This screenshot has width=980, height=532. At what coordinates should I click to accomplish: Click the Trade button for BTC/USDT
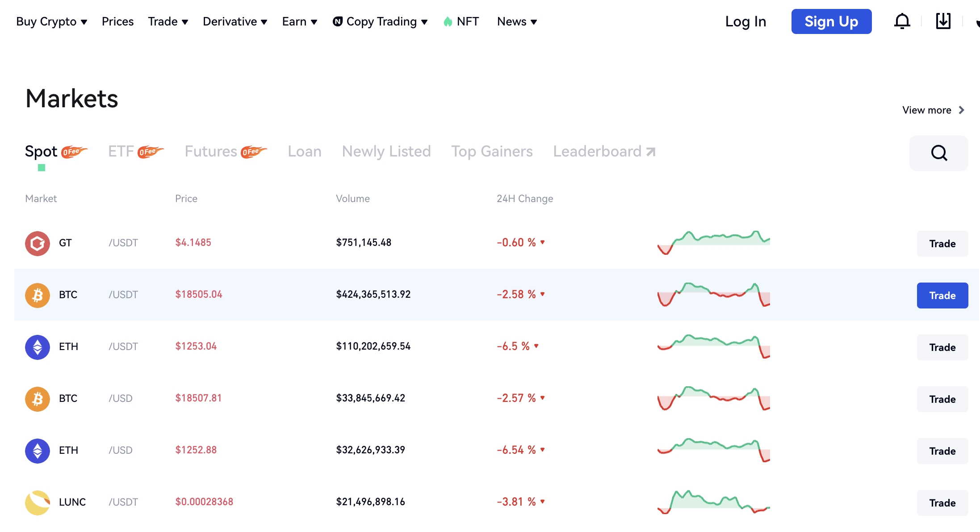(x=942, y=295)
